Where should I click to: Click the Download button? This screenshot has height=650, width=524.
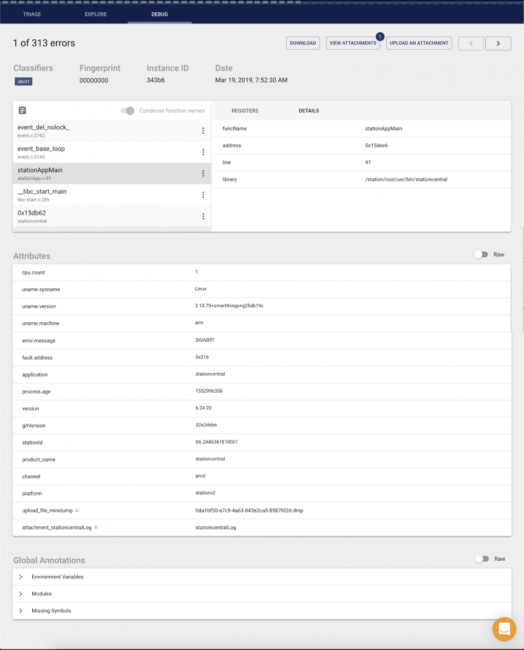[303, 43]
